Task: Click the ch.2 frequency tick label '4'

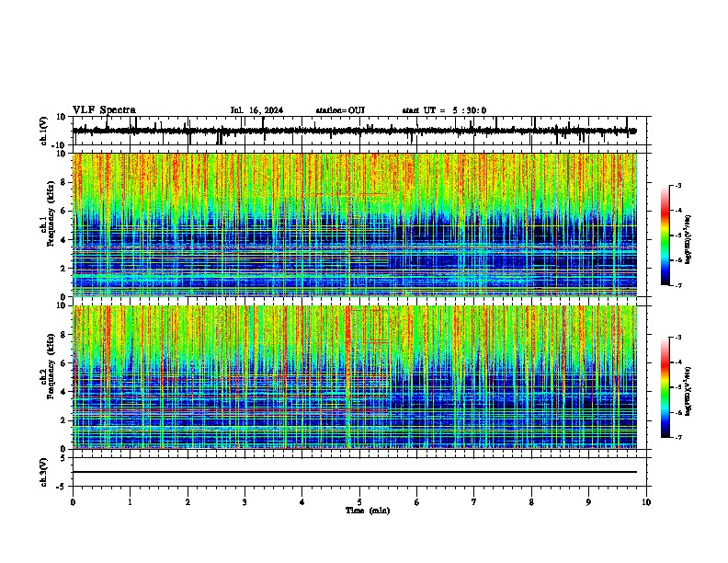Action: point(63,392)
